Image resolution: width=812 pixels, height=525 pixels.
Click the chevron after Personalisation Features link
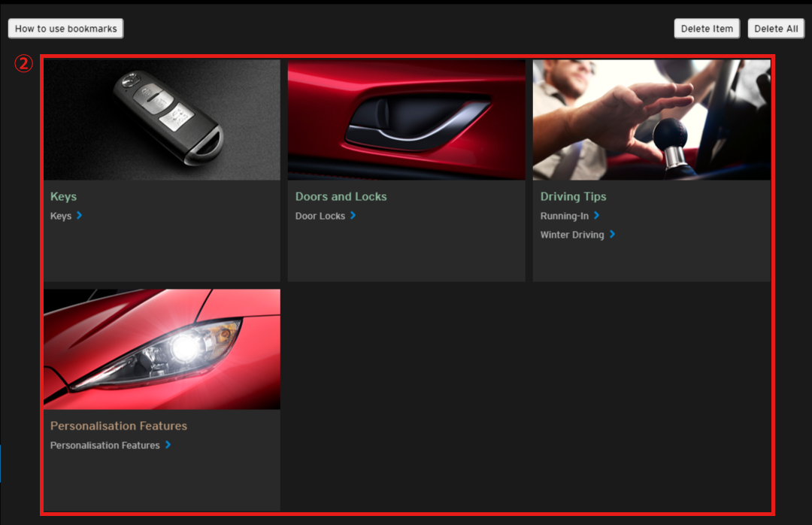(x=168, y=445)
